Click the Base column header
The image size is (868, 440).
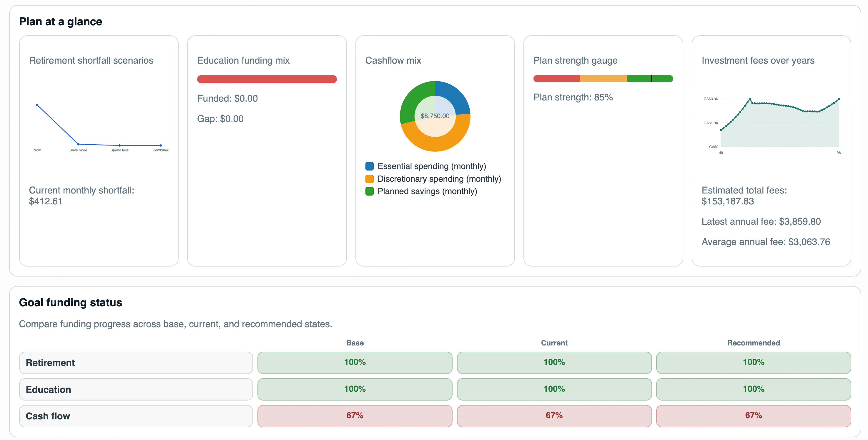[x=355, y=343]
